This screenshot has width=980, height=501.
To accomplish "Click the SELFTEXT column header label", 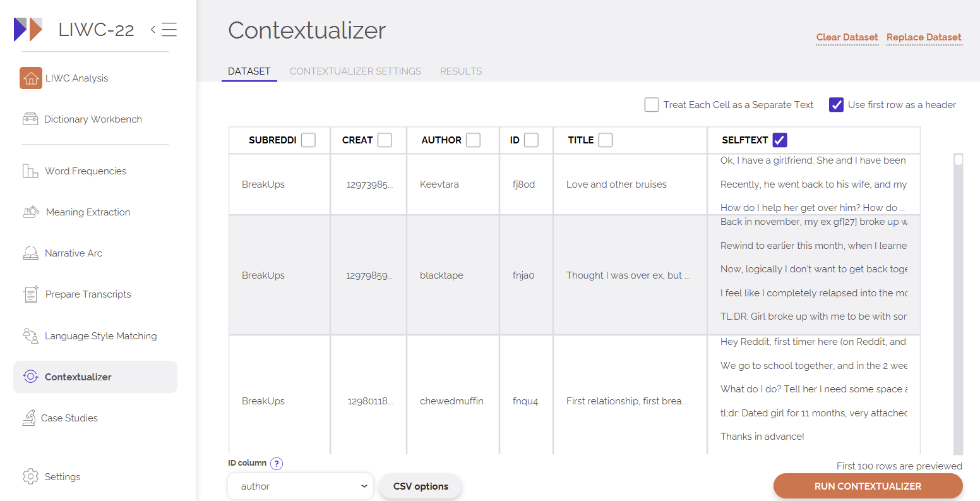I will (744, 140).
